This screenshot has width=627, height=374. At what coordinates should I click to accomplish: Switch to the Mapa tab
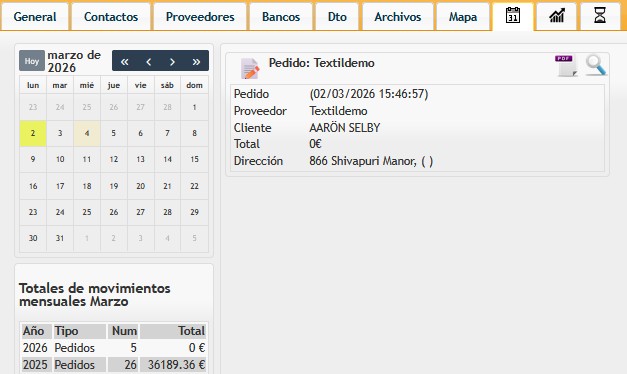(x=463, y=17)
